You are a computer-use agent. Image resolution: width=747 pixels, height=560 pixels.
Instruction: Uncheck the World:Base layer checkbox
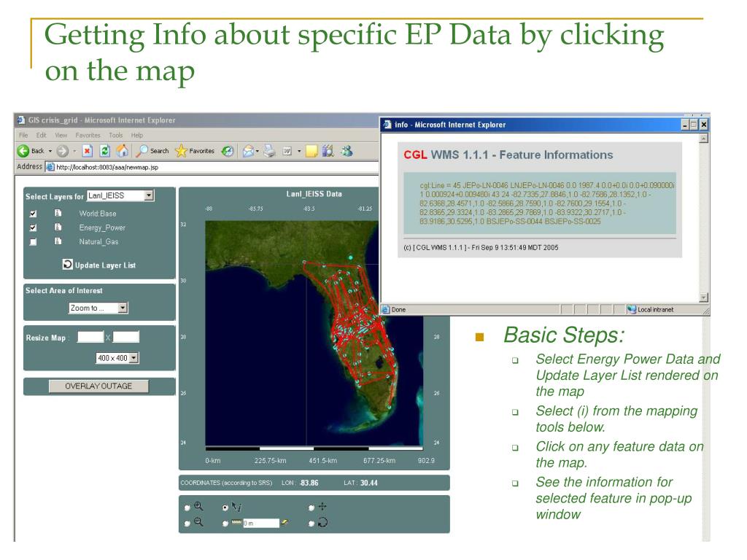(33, 214)
